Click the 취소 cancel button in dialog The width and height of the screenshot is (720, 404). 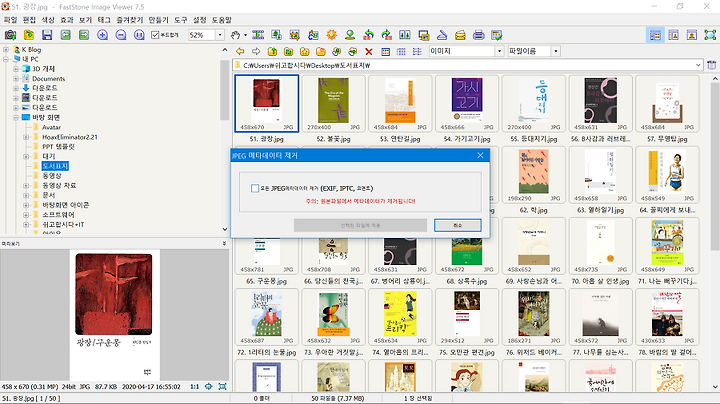point(458,225)
